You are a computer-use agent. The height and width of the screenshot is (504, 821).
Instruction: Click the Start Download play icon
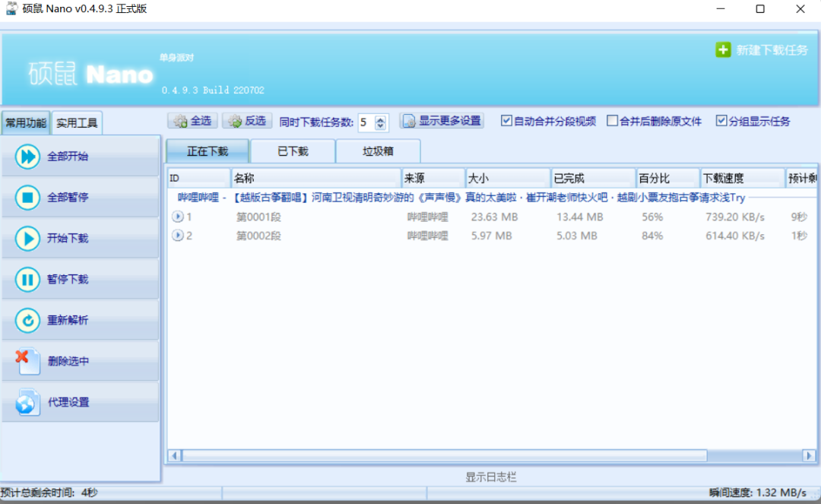click(27, 238)
